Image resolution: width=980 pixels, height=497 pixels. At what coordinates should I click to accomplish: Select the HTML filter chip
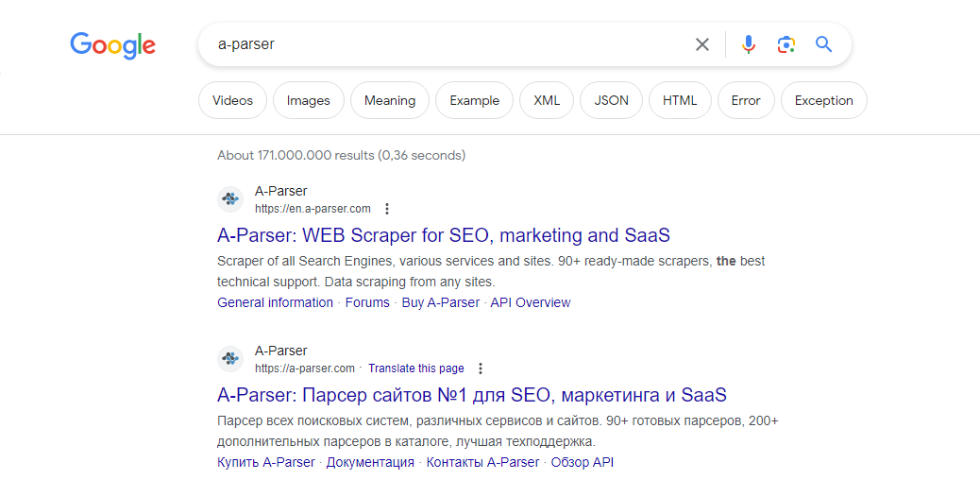(x=680, y=100)
